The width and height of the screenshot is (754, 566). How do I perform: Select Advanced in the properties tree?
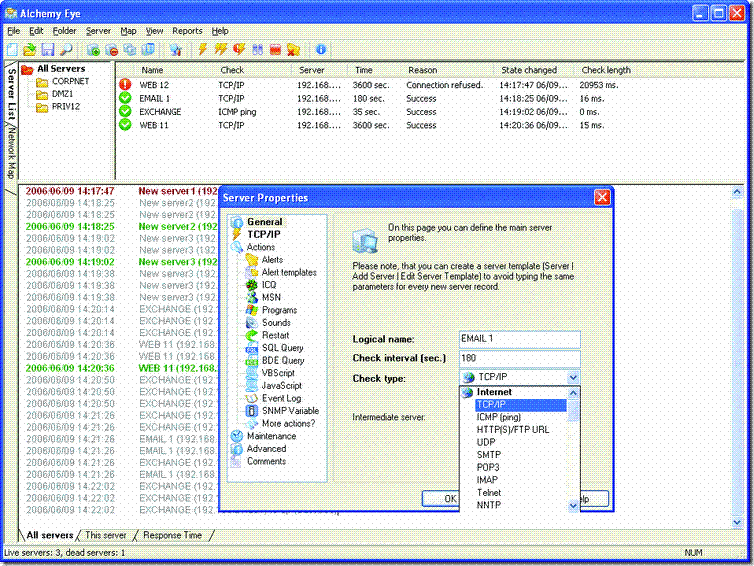click(266, 448)
